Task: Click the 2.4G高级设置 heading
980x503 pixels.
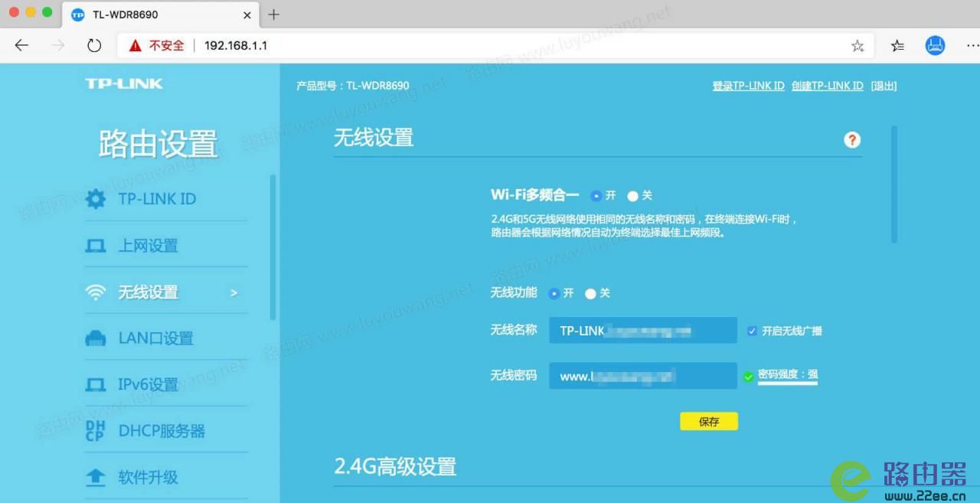Action: pyautogui.click(x=395, y=466)
